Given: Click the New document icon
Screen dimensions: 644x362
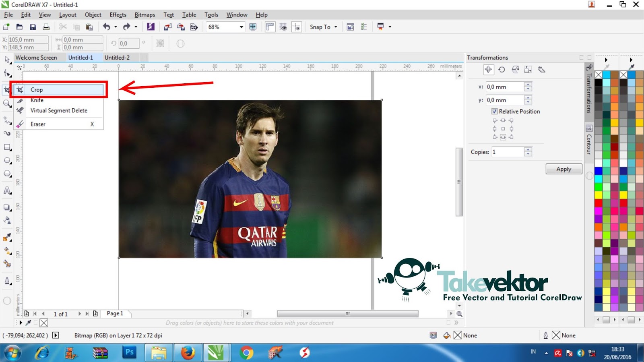Looking at the screenshot, I should (6, 27).
